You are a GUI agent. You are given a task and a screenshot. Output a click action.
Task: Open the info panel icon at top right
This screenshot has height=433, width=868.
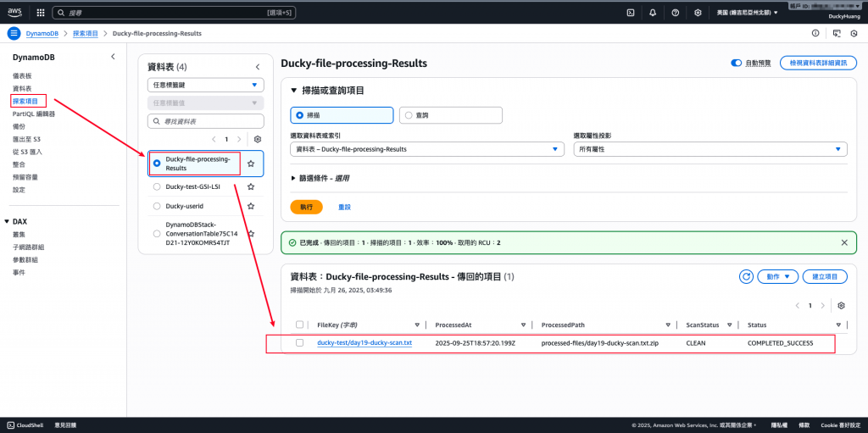pos(815,33)
